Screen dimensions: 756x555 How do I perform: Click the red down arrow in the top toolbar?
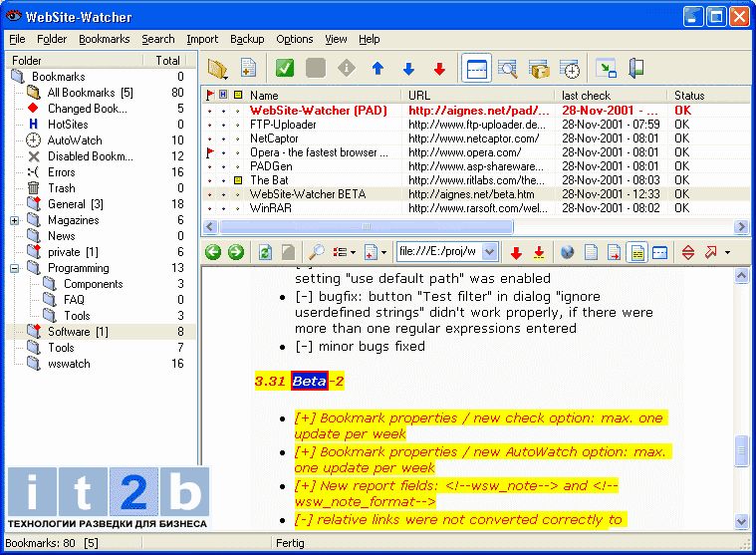point(439,69)
